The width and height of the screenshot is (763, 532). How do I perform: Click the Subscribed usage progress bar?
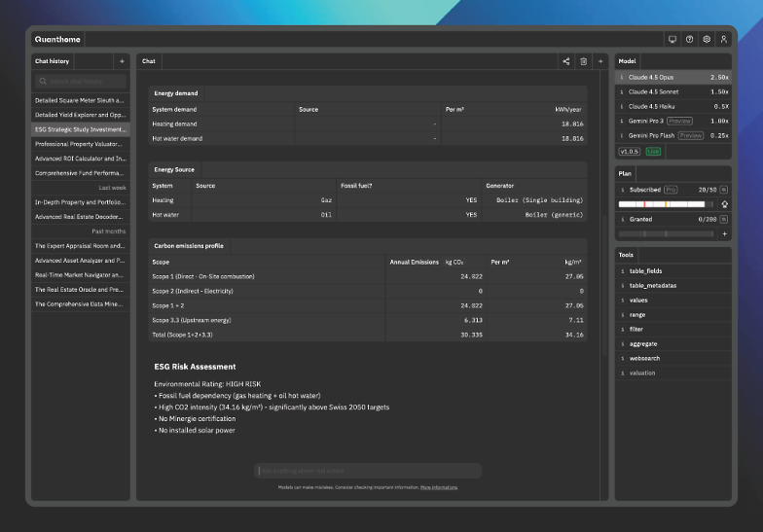666,205
